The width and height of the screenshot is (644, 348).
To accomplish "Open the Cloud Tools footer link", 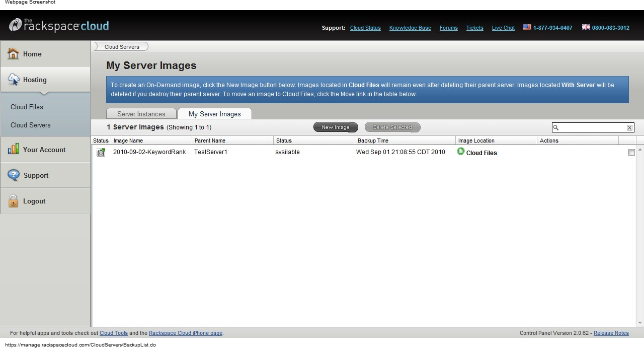I will (114, 333).
